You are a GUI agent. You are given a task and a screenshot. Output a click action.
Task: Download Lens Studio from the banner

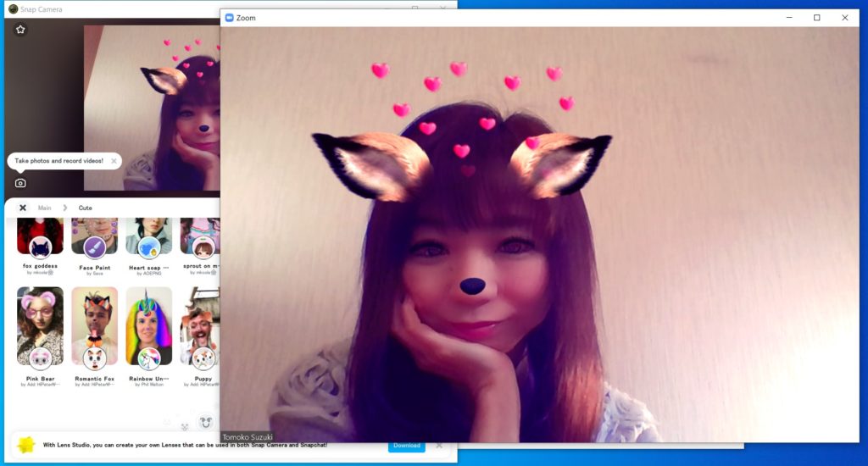click(407, 446)
